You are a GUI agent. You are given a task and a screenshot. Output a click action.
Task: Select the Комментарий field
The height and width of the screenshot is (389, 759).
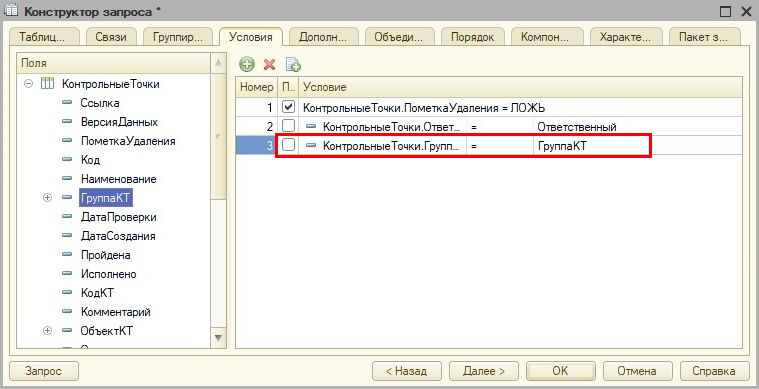(x=116, y=312)
